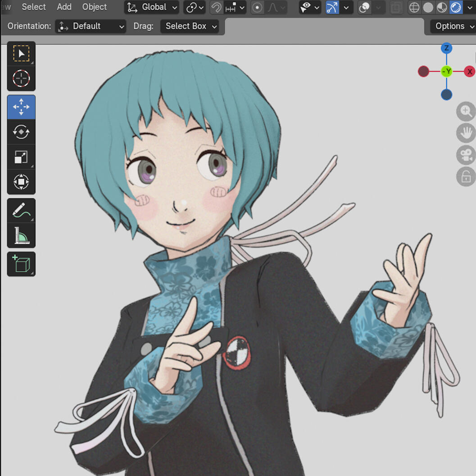
Task: Snap view to Z axis on gizmo
Action: point(446,48)
